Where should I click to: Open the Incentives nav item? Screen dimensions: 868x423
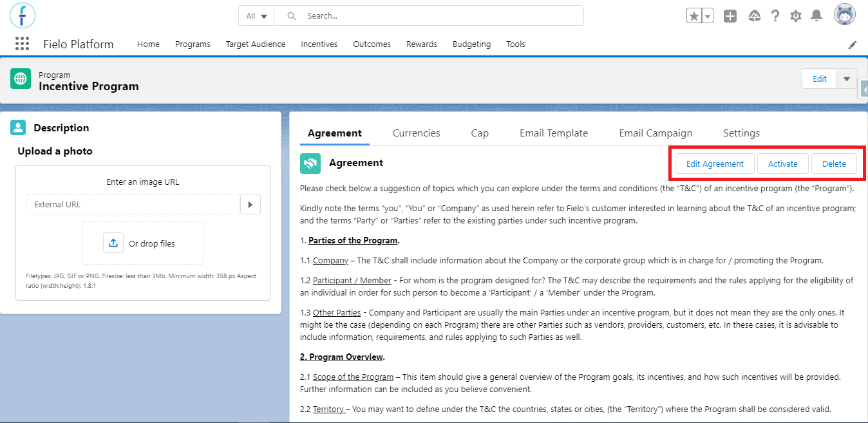[319, 44]
